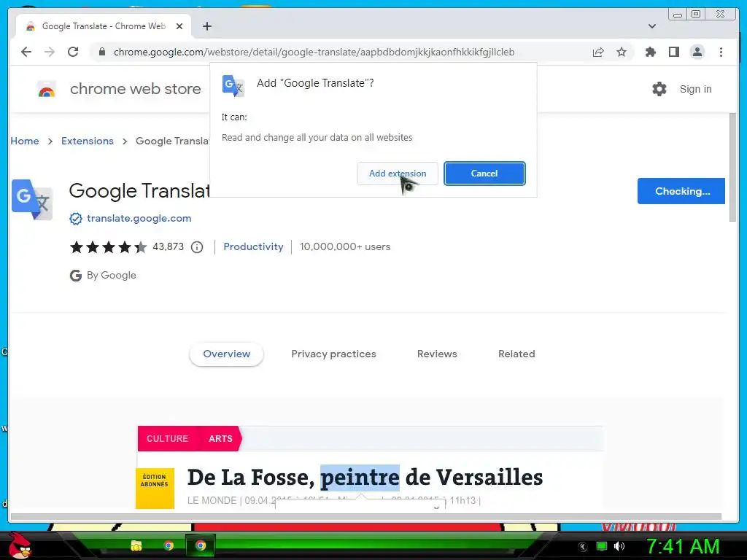Click the browser forward arrow

coord(50,52)
